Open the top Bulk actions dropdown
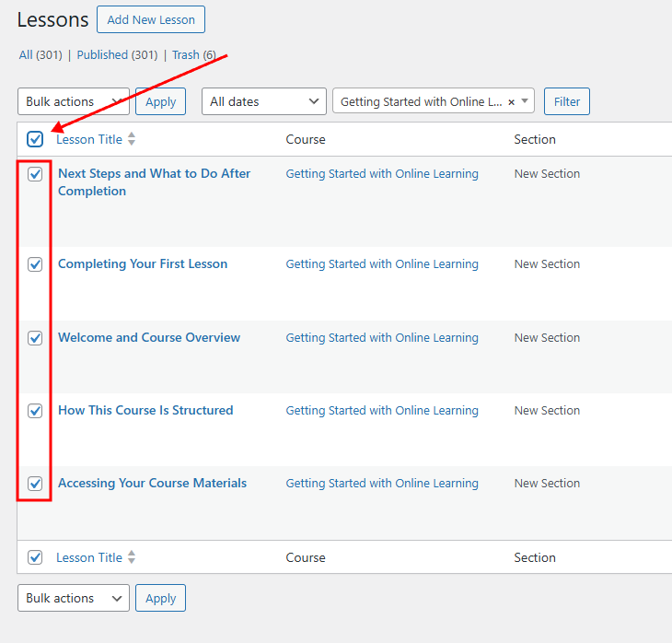The image size is (672, 643). (73, 101)
